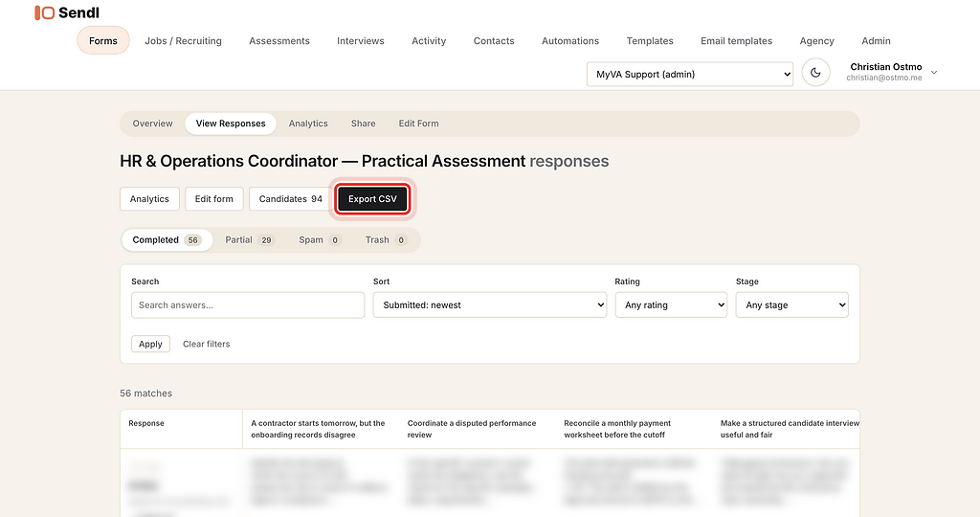Switch to the Edit Form tab
This screenshot has width=980, height=517.
(x=419, y=124)
